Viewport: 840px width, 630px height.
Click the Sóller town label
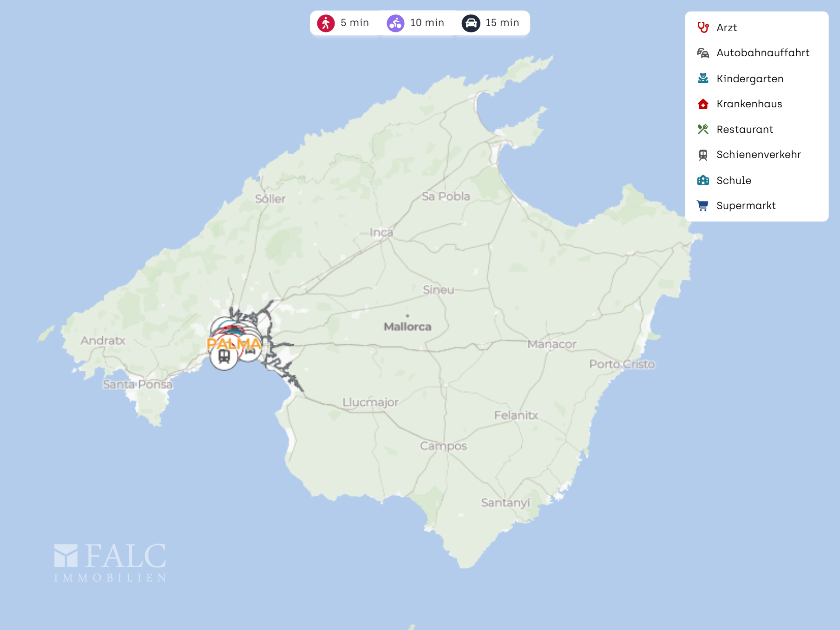tap(270, 199)
